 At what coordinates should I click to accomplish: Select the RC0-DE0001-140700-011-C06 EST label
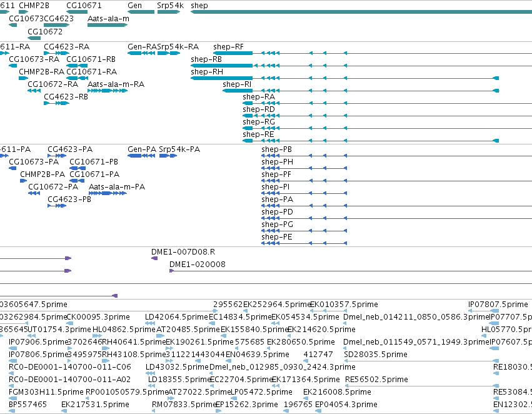point(70,367)
